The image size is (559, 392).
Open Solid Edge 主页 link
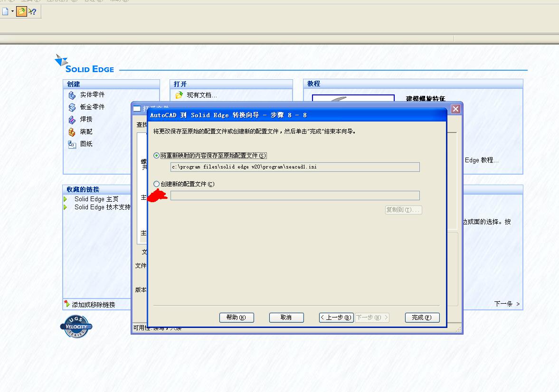point(96,199)
